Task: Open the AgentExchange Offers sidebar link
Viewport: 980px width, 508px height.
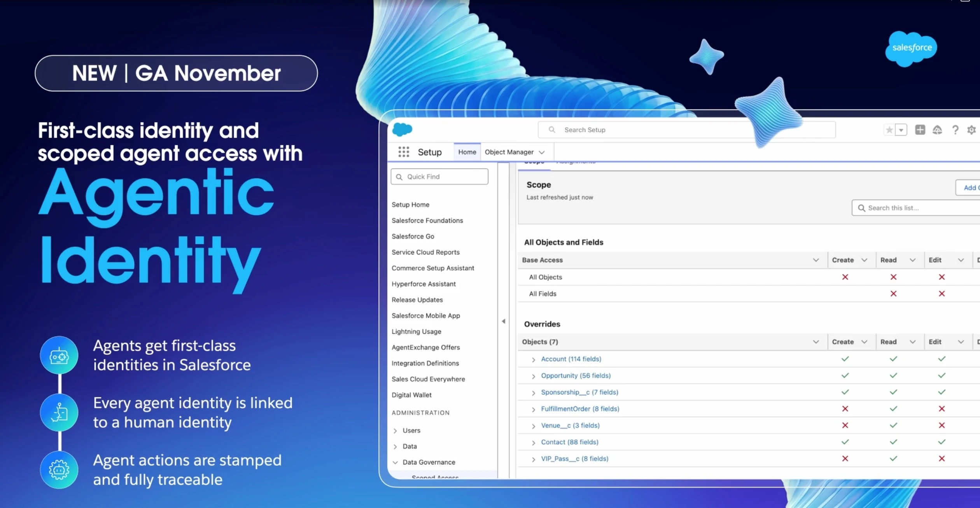Action: [426, 347]
